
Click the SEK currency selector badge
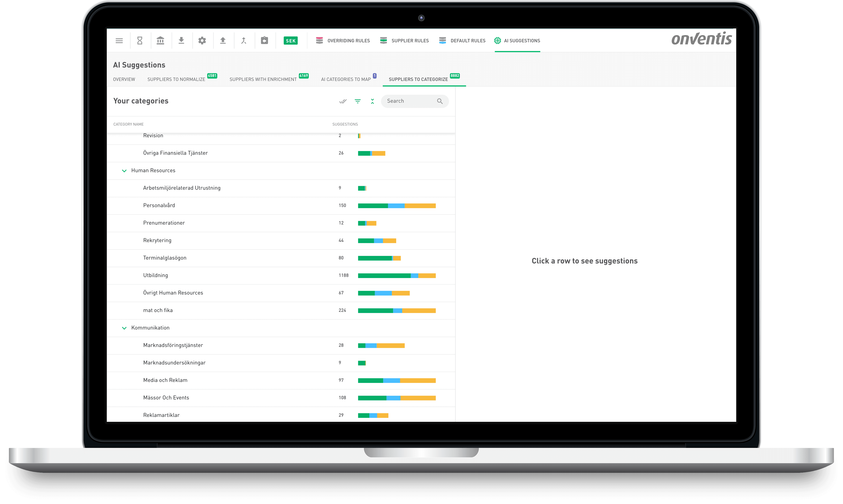pos(290,41)
